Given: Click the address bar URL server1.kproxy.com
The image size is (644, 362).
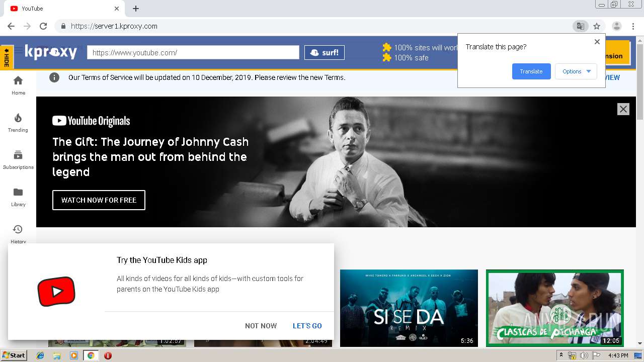Looking at the screenshot, I should tap(114, 26).
